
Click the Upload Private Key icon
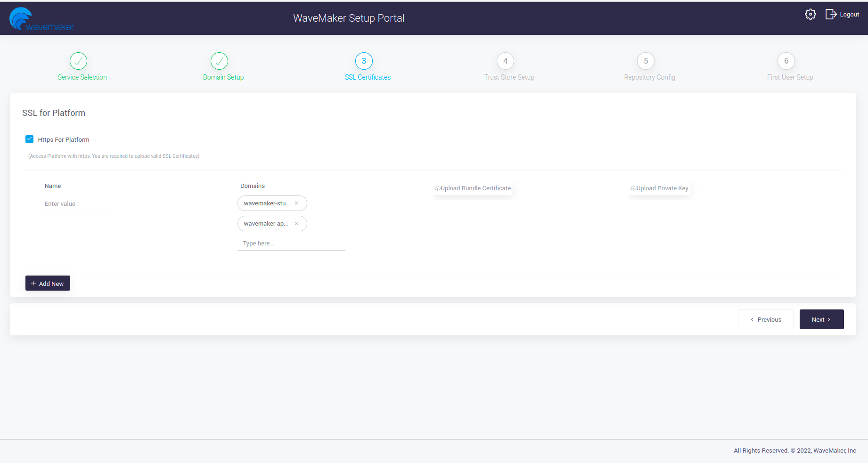tap(632, 187)
